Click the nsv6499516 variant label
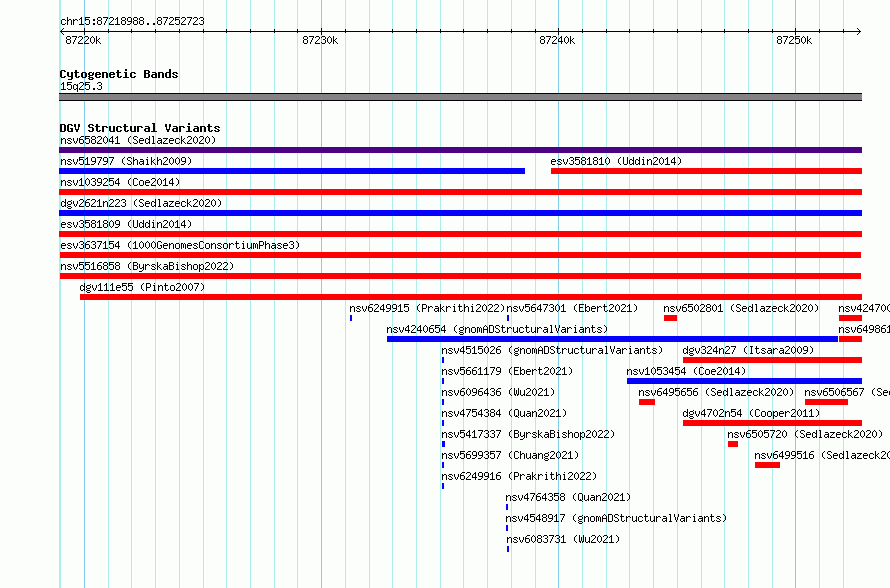This screenshot has width=890, height=588. click(x=822, y=455)
